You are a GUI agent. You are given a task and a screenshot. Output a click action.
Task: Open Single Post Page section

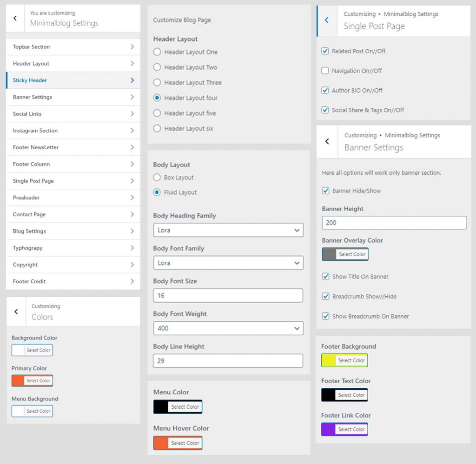click(73, 181)
